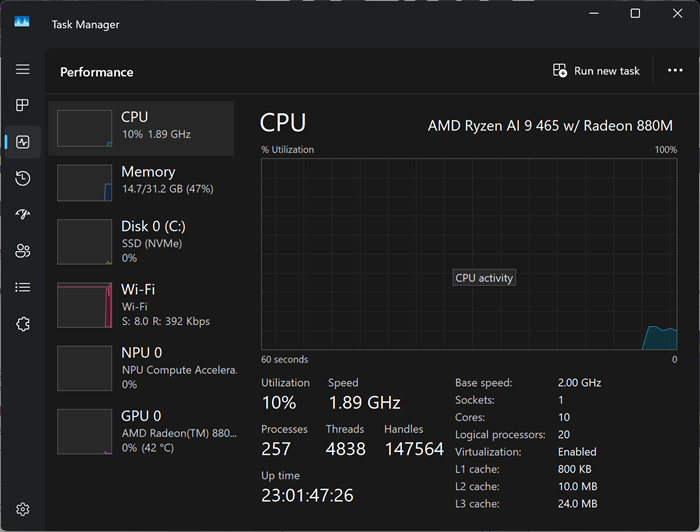
Task: Click the Handles value 147564
Action: 414,449
